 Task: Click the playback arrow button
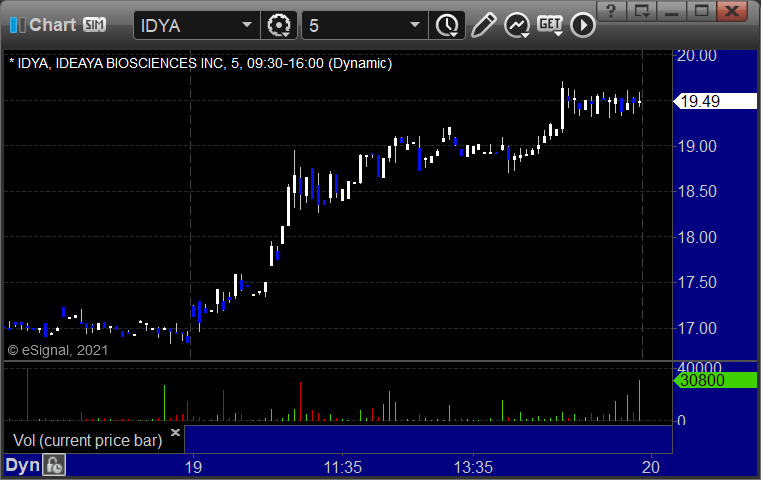582,25
